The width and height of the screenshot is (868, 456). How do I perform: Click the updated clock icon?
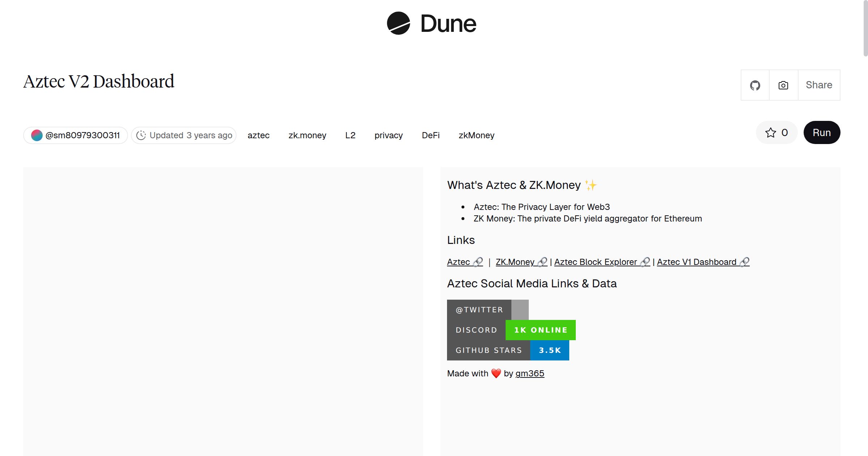click(x=141, y=135)
